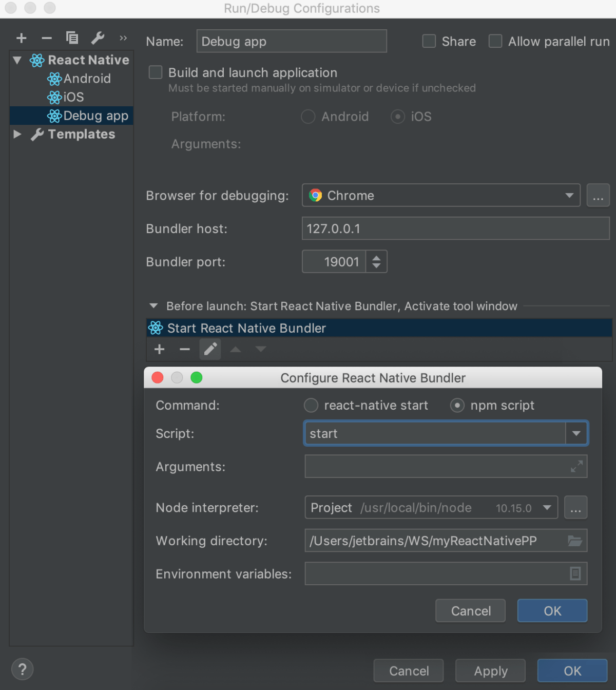Enable Allow parallel run checkbox
The height and width of the screenshot is (690, 616).
coord(495,41)
